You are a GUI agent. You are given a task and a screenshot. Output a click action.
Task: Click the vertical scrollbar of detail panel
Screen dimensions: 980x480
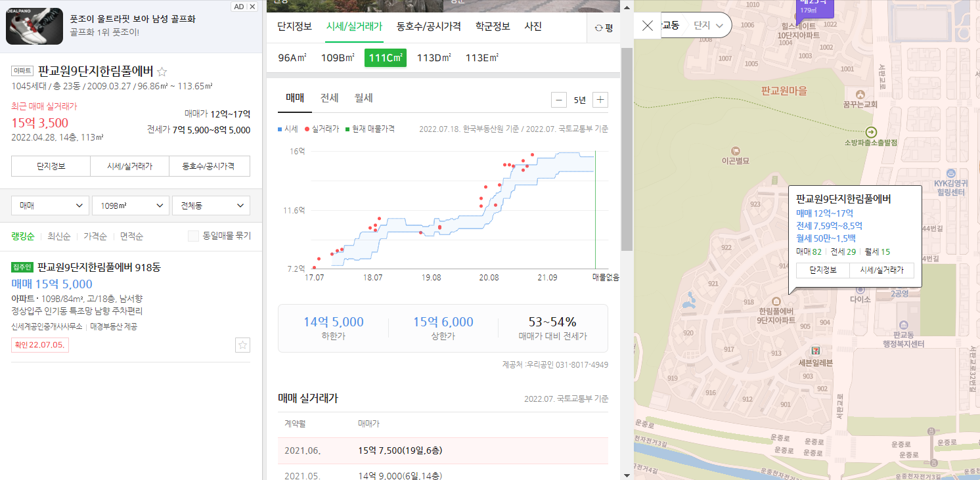pos(627,150)
